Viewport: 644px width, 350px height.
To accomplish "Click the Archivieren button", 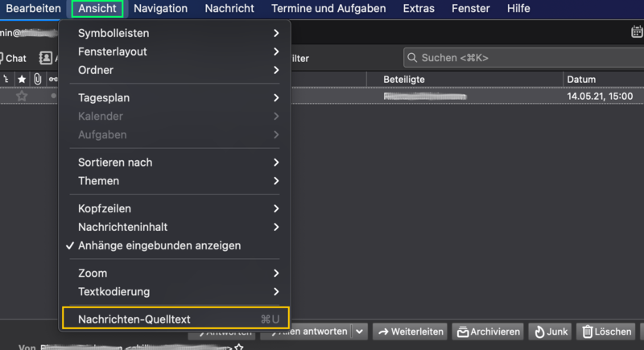I will (x=488, y=331).
